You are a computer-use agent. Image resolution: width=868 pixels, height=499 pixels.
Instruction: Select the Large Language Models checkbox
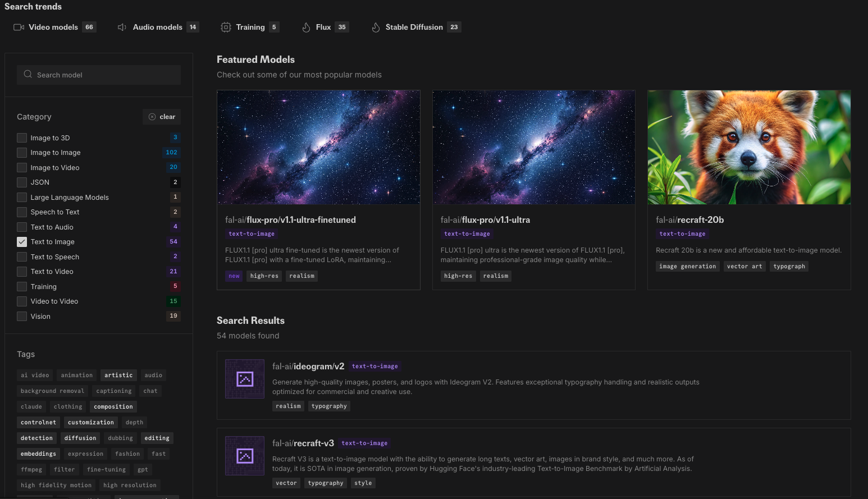pyautogui.click(x=22, y=197)
